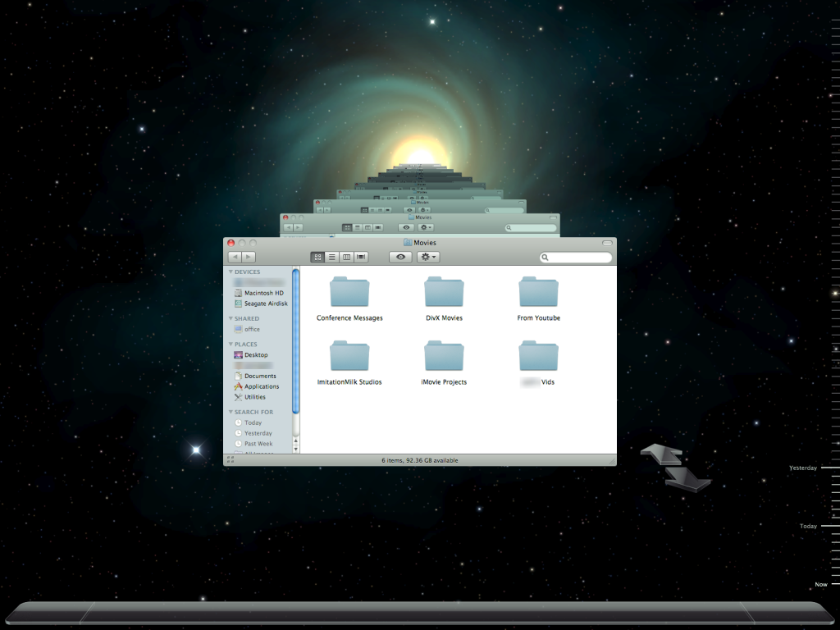840x630 pixels.
Task: Open gear menu in second Movies window behind
Action: coord(426,228)
